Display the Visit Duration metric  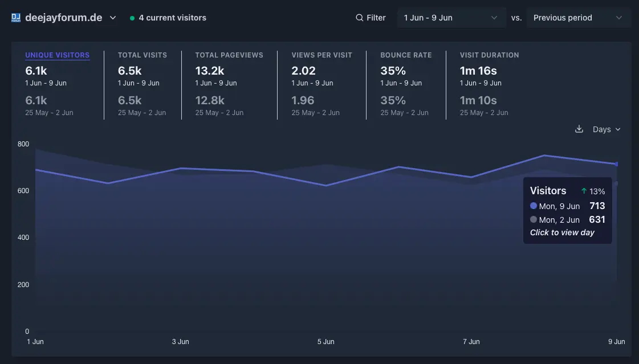(489, 55)
